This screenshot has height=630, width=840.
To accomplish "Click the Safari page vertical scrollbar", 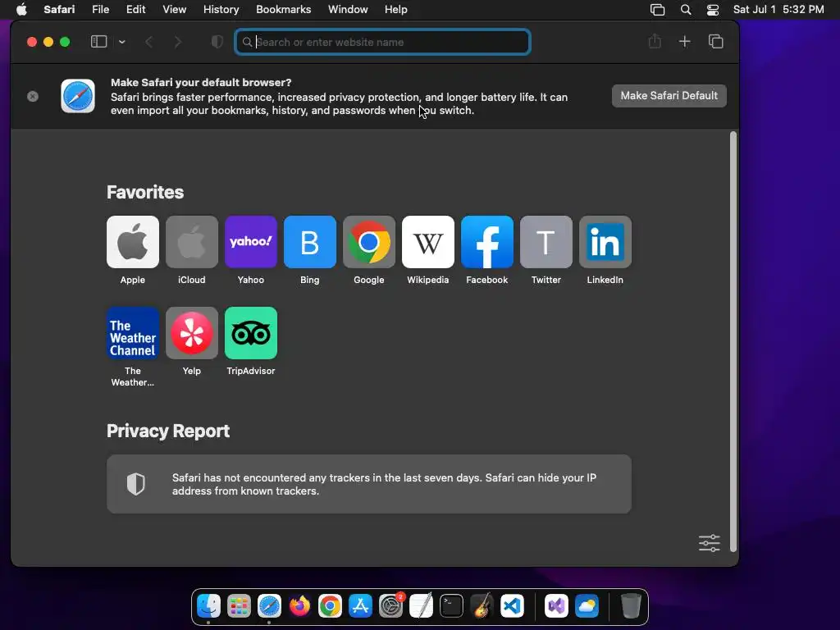I will 733,341.
